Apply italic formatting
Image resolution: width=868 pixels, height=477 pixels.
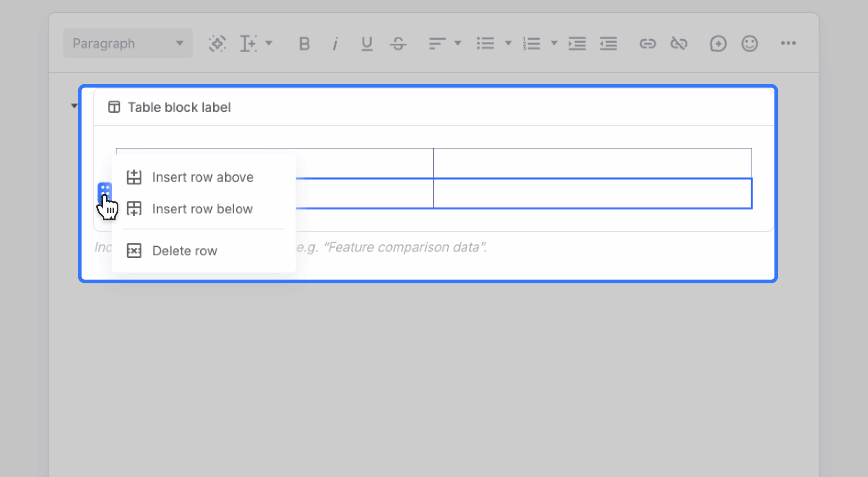(335, 43)
